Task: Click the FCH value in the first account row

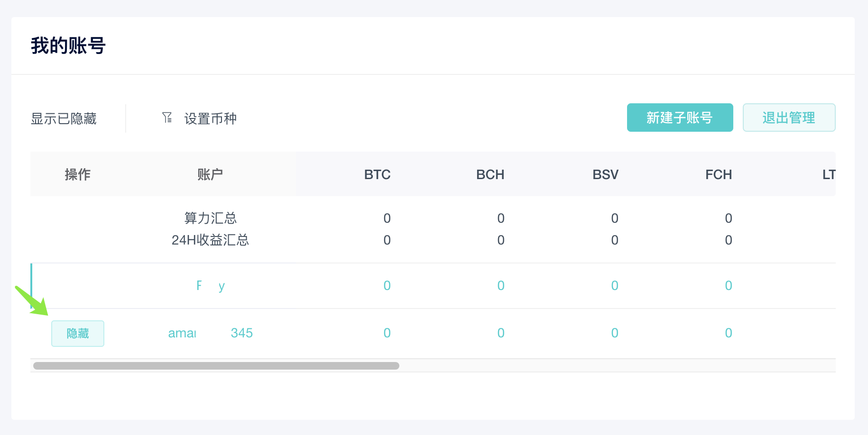Action: point(729,286)
